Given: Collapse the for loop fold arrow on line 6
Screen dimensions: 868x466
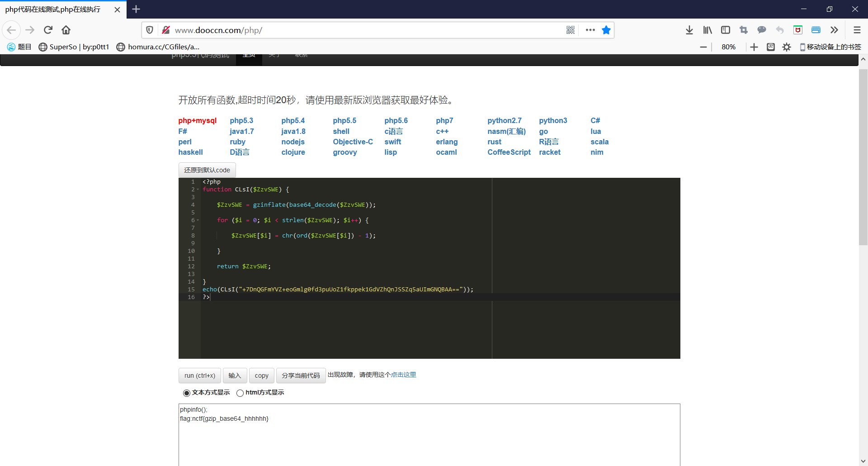Looking at the screenshot, I should [198, 220].
